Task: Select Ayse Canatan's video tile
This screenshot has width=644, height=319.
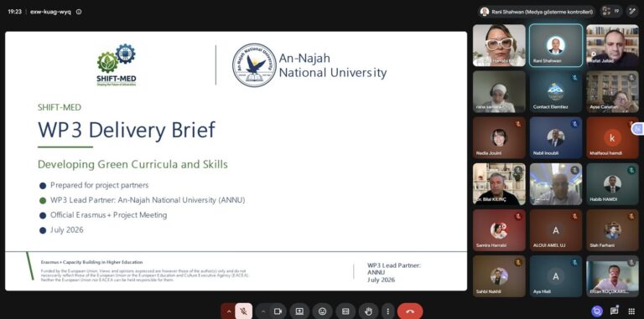Action: tap(612, 91)
